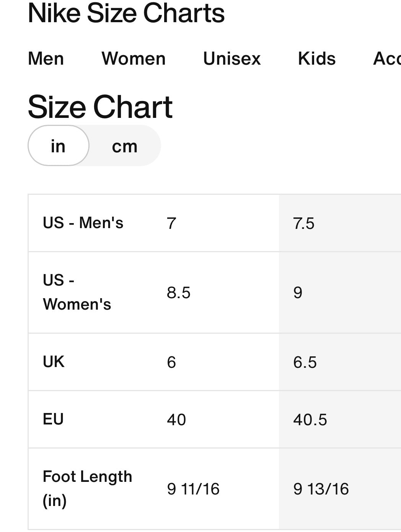Click the 9 13/16 foot length cell
This screenshot has width=401, height=532.
[321, 489]
